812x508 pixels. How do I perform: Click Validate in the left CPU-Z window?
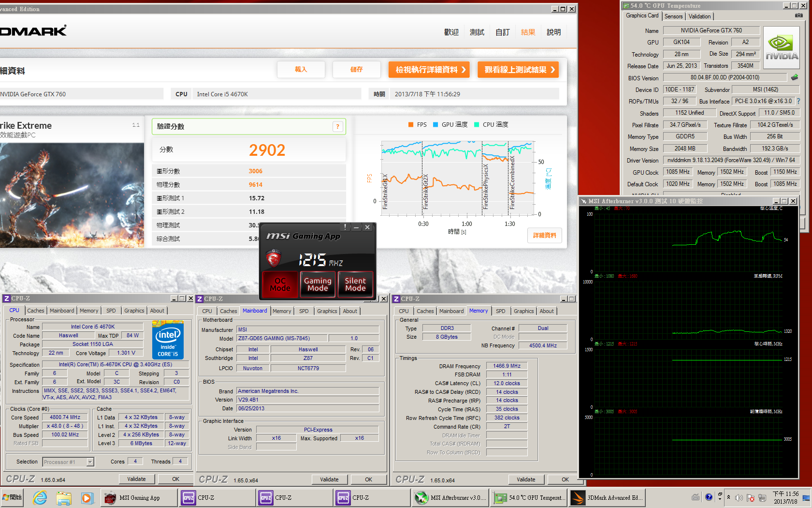pyautogui.click(x=137, y=479)
